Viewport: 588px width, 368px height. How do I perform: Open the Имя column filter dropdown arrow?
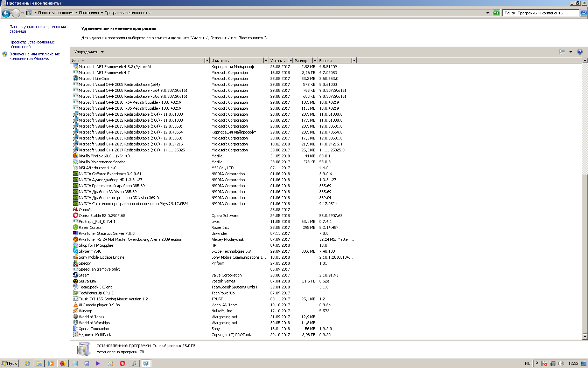pos(207,61)
